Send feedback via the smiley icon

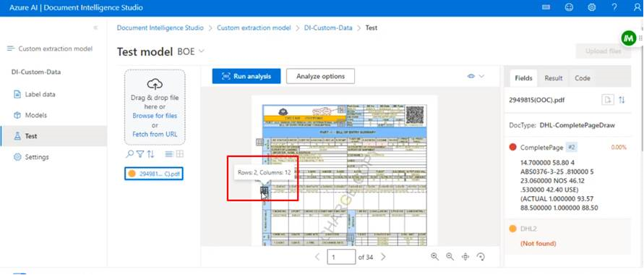[569, 7]
